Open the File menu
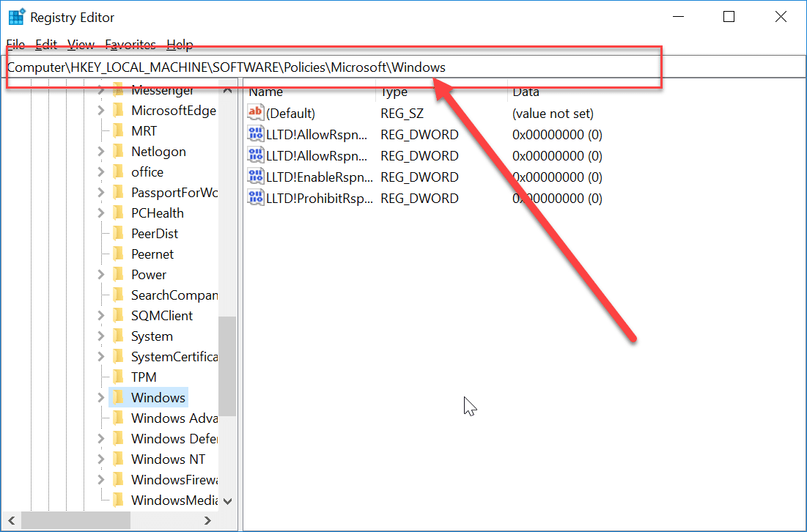This screenshot has width=807, height=532. coord(15,44)
